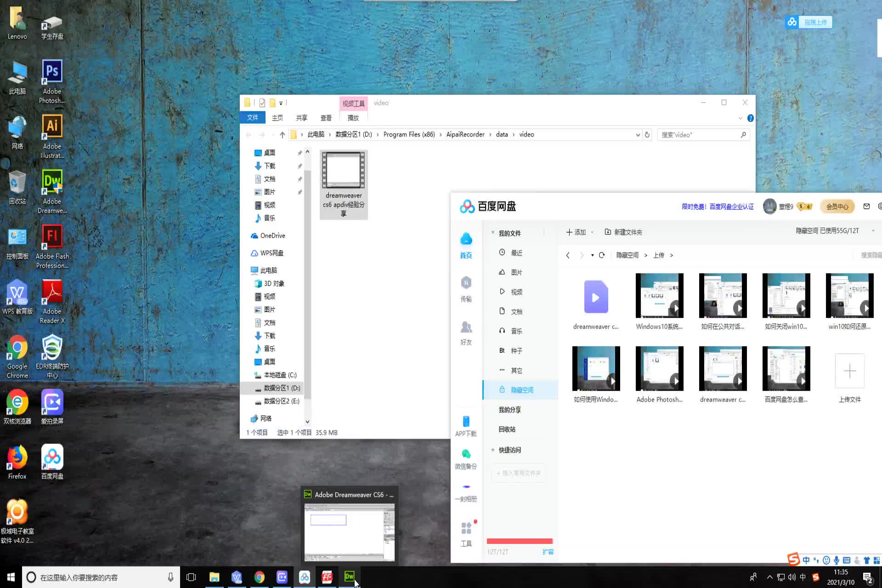Open Adobe Reader X desktop icon
The image size is (882, 588).
click(52, 302)
